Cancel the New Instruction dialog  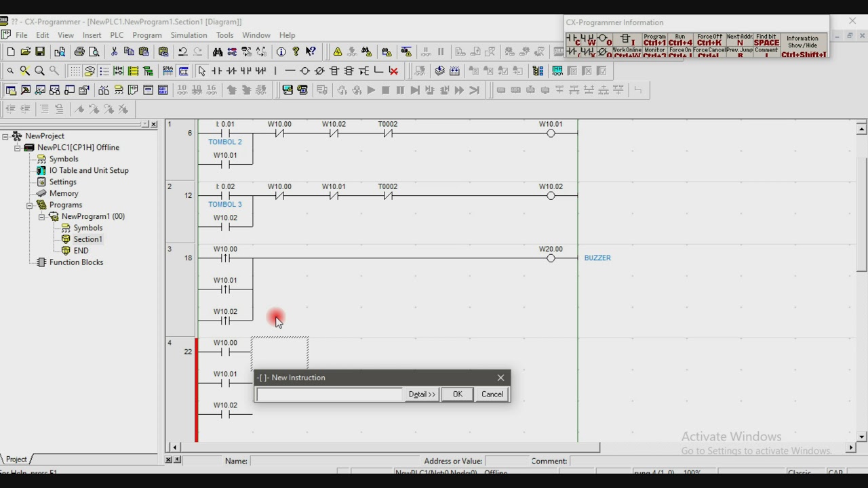click(492, 394)
